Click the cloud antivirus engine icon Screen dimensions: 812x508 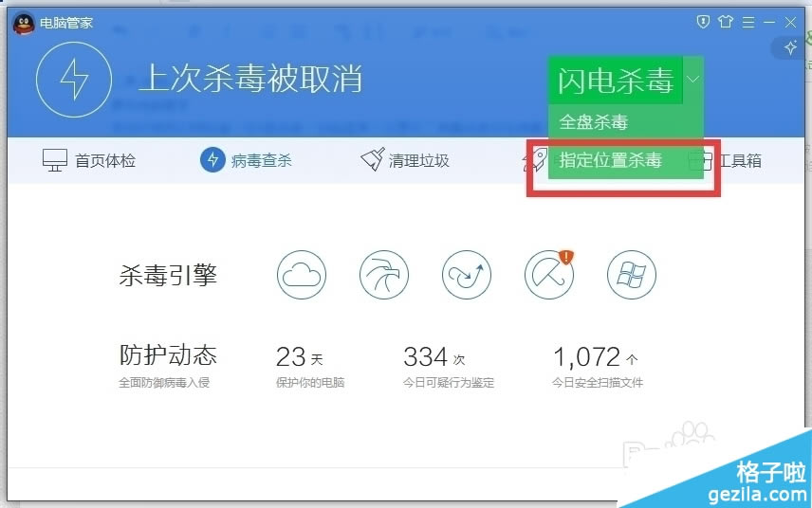[x=302, y=276]
